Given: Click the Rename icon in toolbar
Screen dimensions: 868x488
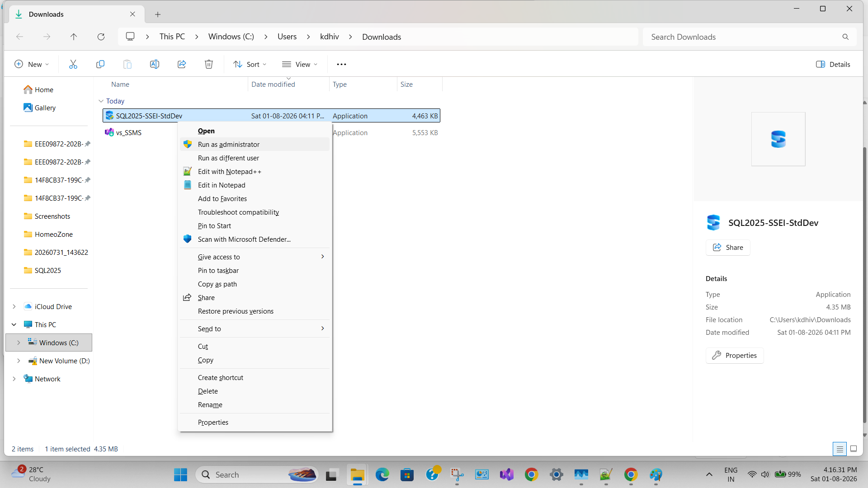Looking at the screenshot, I should click(155, 64).
